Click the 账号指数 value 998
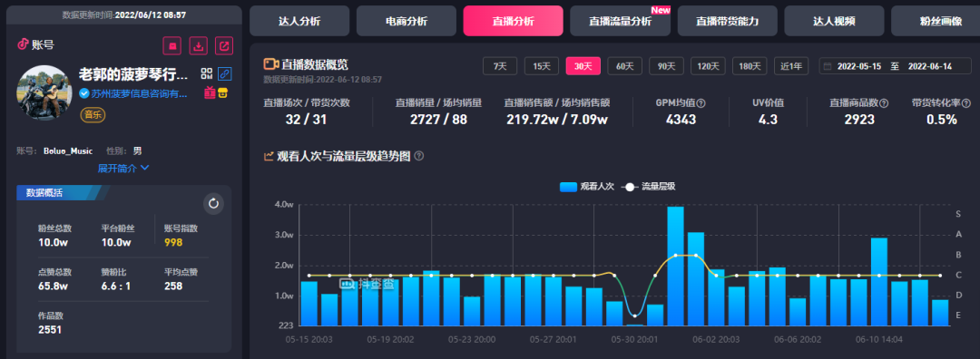The width and height of the screenshot is (980, 359). click(x=173, y=242)
